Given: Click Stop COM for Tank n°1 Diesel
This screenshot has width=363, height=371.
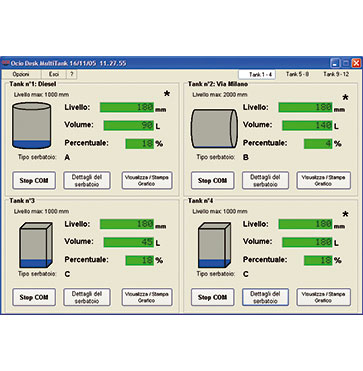Looking at the screenshot, I should (x=34, y=181).
